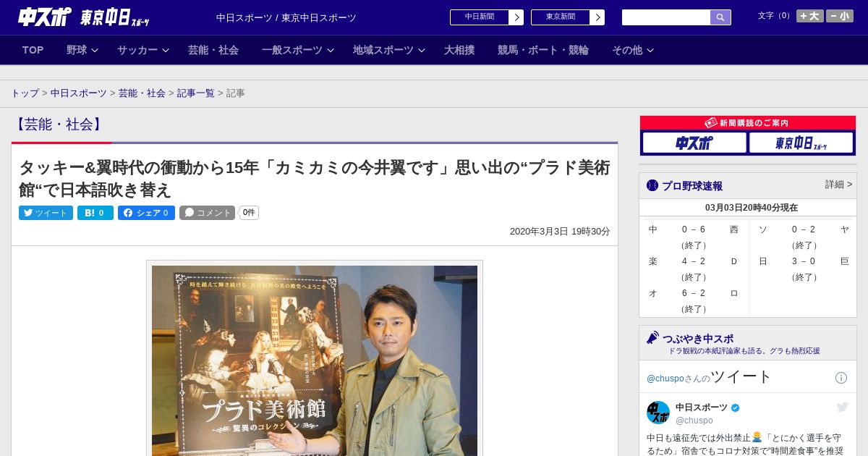Viewport: 868px width, 456px height.
Task: Decrease font size with −小 button
Action: pos(840,16)
